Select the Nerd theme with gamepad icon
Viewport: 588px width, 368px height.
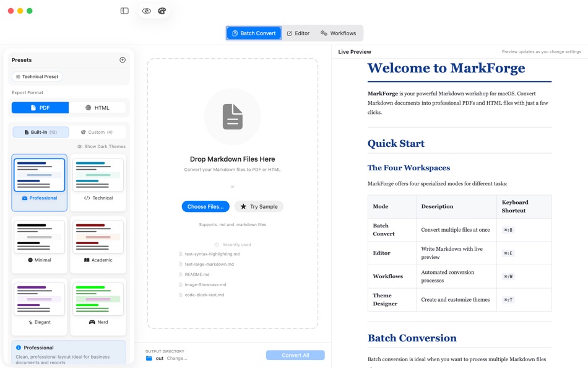98,306
